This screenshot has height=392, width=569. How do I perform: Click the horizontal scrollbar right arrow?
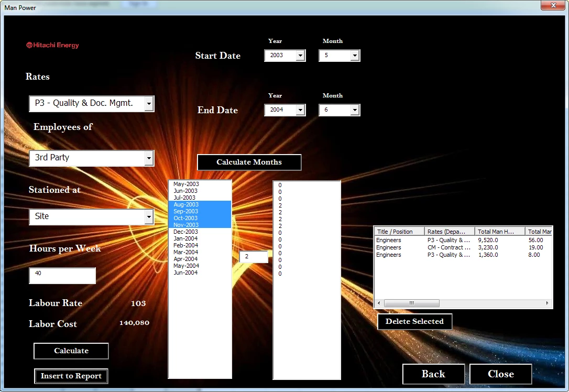coord(548,303)
